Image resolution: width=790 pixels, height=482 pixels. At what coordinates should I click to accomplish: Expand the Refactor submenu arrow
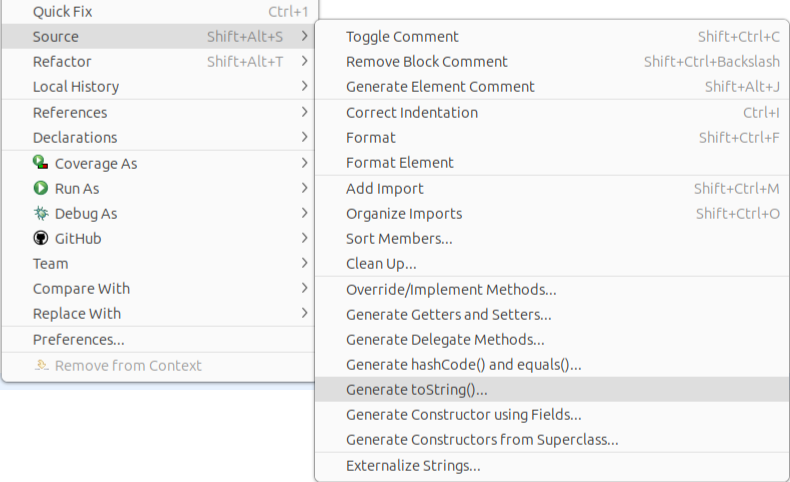point(304,62)
